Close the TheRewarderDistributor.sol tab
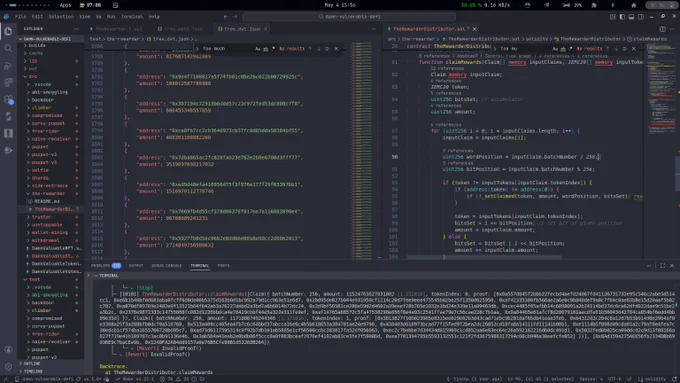 (x=474, y=29)
